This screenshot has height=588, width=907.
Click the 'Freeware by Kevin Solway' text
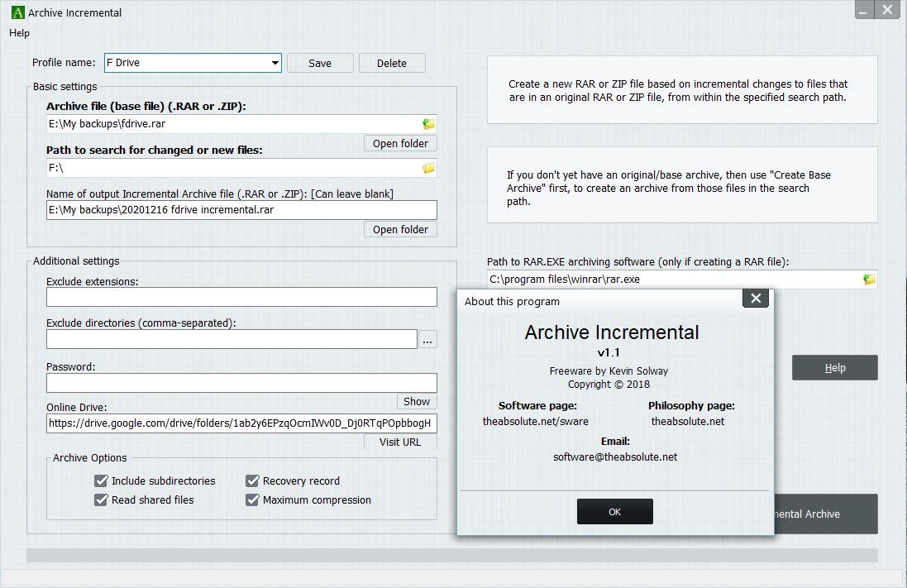coord(609,371)
